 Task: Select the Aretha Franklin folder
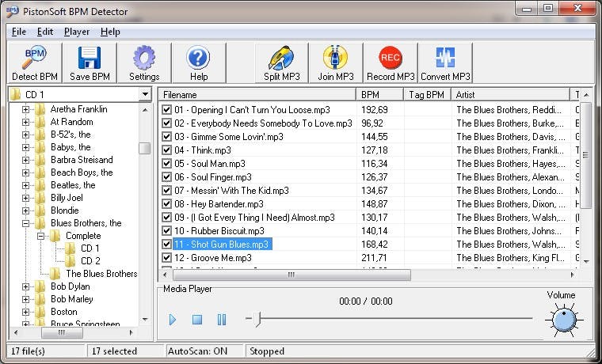point(78,109)
